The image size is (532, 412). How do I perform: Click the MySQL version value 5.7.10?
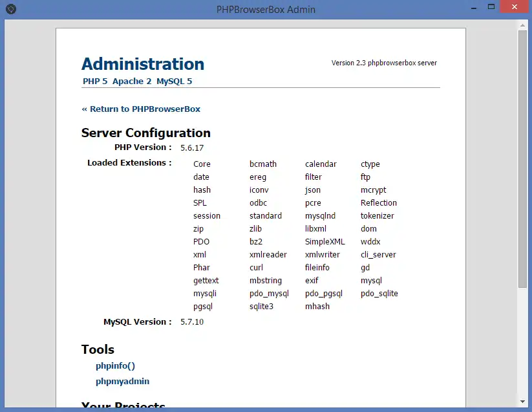click(x=192, y=321)
